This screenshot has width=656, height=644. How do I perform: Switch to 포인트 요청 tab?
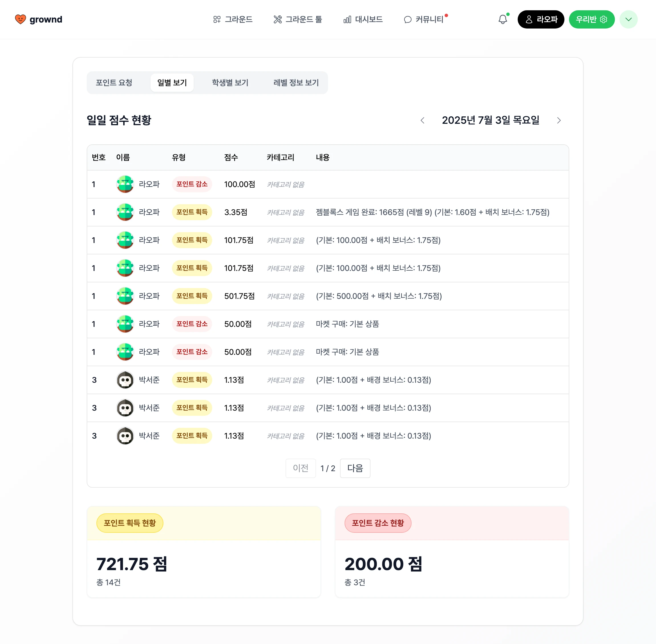point(114,82)
